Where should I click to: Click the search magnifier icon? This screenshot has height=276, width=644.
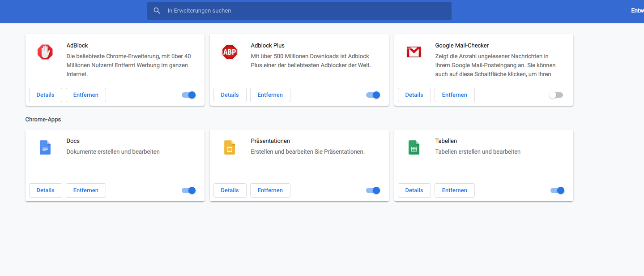(157, 10)
